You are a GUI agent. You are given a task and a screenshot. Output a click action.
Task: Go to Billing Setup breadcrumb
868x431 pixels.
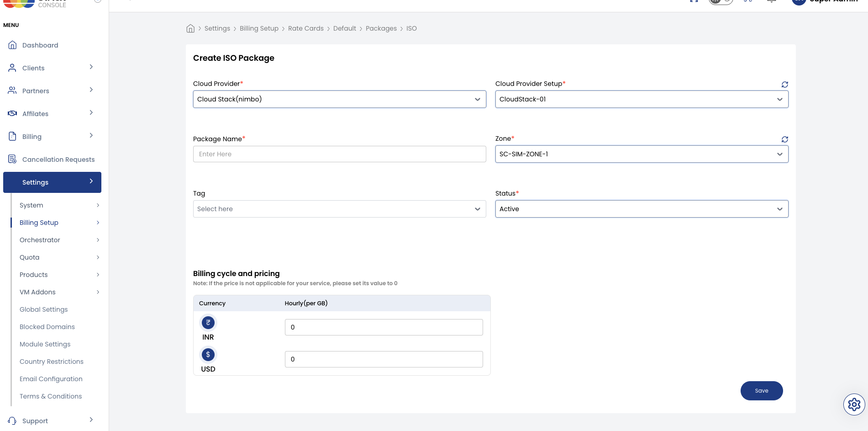click(259, 28)
